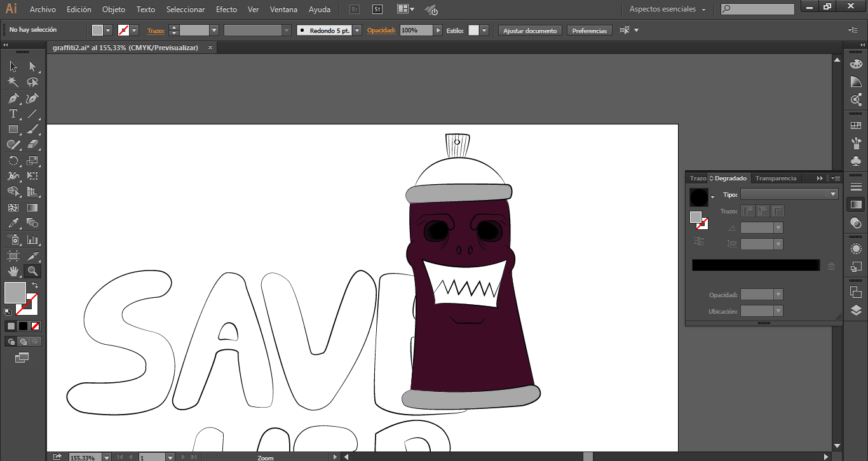Viewport: 868px width, 461px height.
Task: Pick the Magic Wand tool
Action: tap(13, 83)
